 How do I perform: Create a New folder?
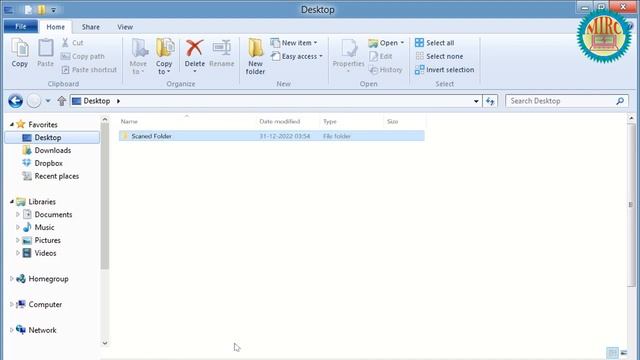(256, 57)
